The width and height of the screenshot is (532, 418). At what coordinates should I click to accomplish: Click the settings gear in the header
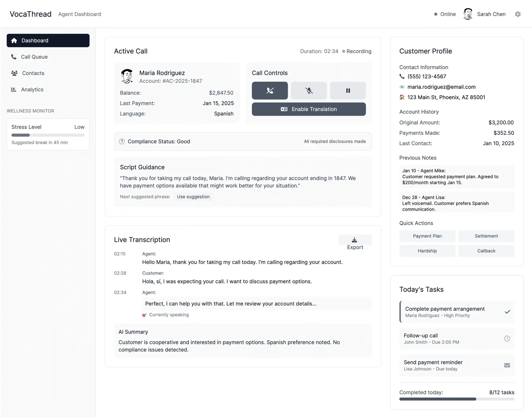(x=518, y=14)
